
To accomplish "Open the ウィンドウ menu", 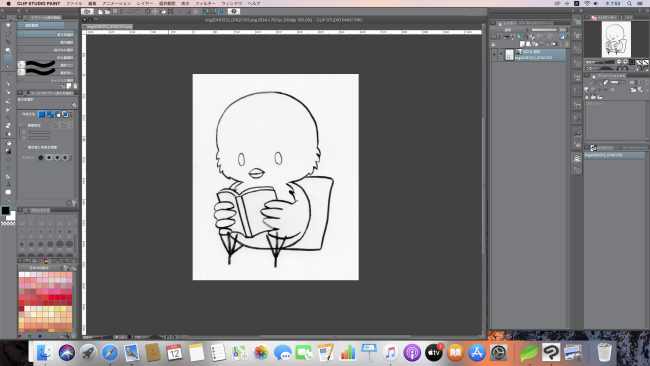I will [x=232, y=3].
